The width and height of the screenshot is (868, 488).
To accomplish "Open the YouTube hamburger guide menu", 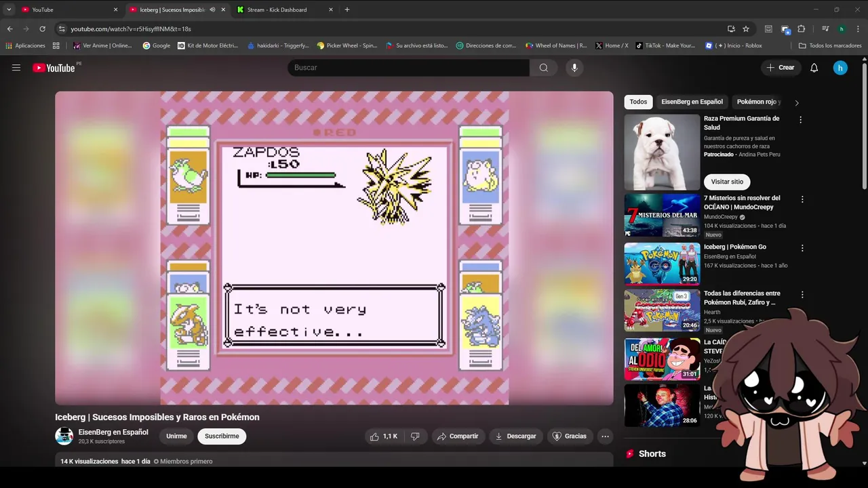I will [x=16, y=68].
